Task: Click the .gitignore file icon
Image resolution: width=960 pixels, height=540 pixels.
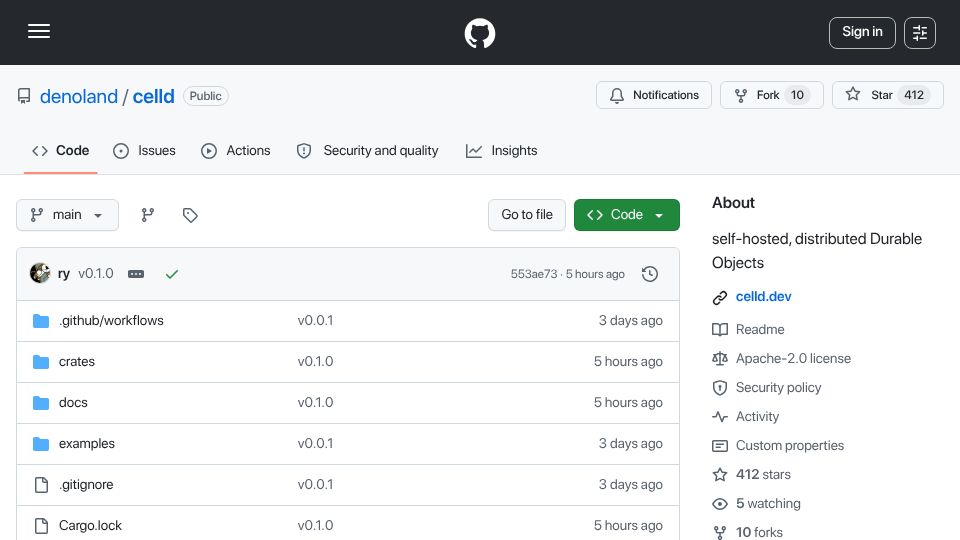Action: 41,485
